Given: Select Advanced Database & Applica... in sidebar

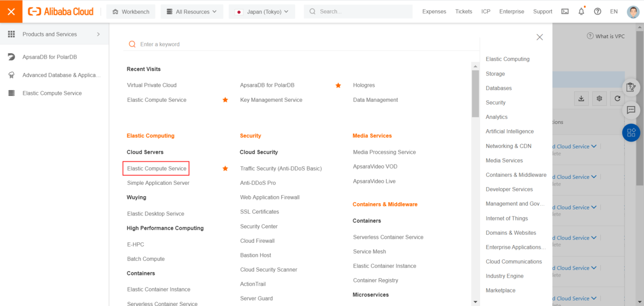Looking at the screenshot, I should 62,75.
